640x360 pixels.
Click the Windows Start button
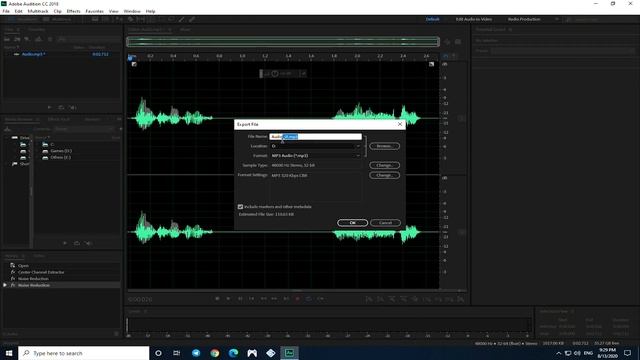point(9,353)
